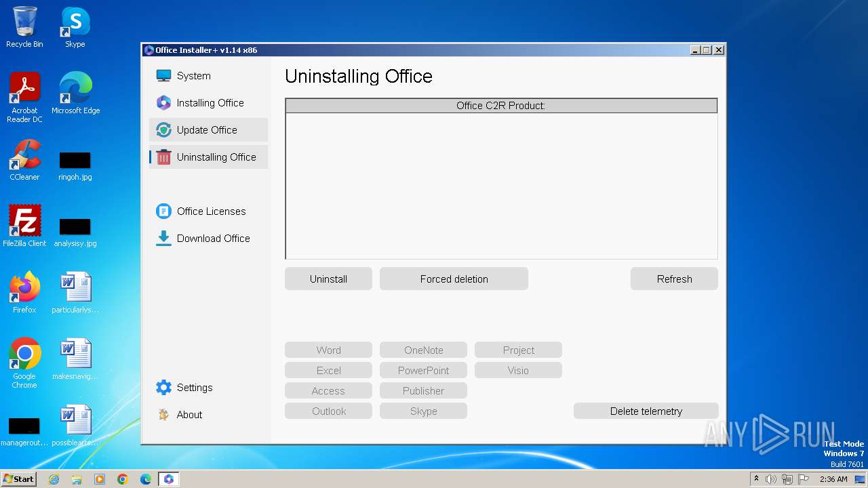Open the System page in the sidebar
Image resolution: width=868 pixels, height=488 pixels.
208,76
